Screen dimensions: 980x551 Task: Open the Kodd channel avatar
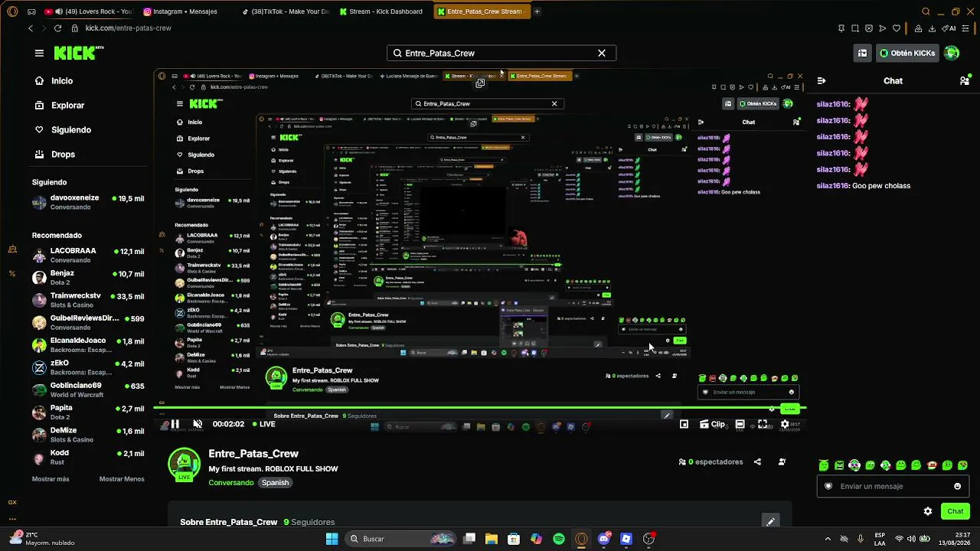(x=39, y=458)
